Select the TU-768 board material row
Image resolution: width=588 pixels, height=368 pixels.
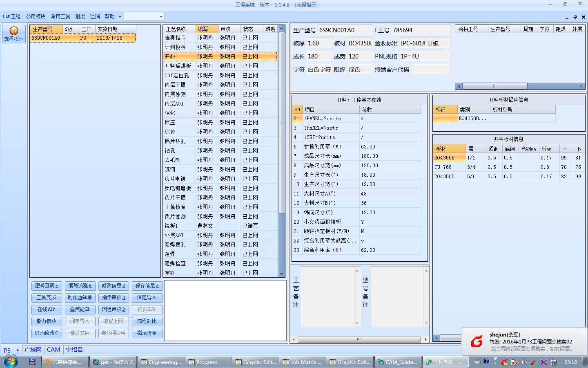(x=509, y=167)
